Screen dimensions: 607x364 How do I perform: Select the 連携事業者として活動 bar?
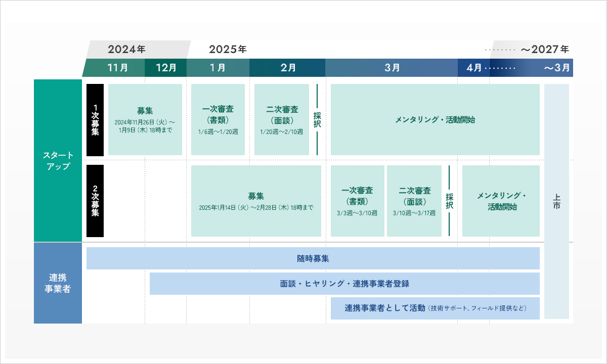[435, 308]
